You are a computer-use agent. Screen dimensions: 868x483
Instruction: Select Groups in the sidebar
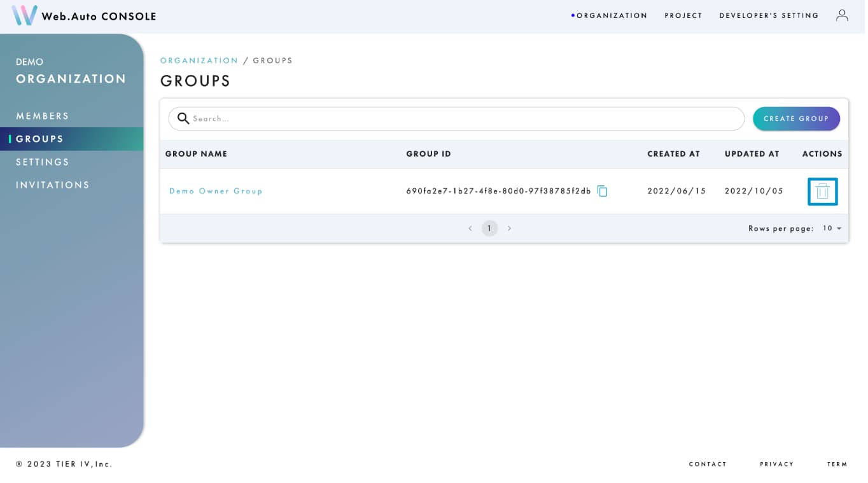coord(71,139)
